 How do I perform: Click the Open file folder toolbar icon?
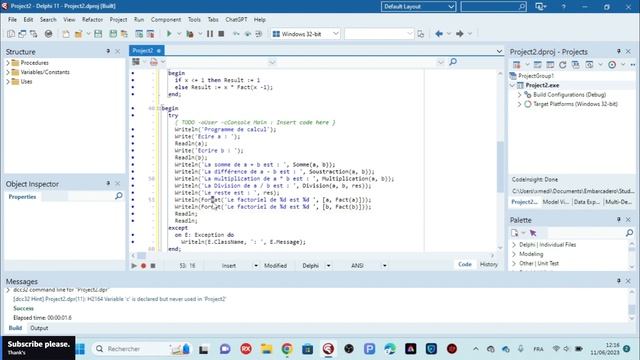tap(78, 34)
